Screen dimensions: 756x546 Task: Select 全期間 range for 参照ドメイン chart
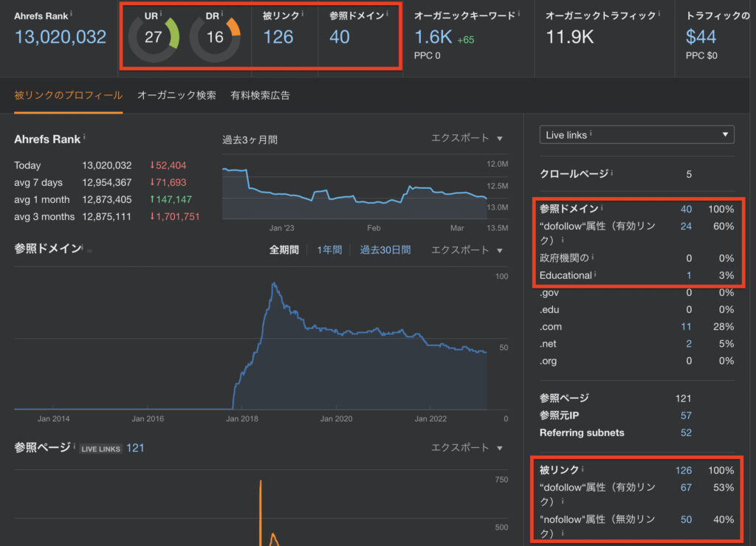pyautogui.click(x=283, y=250)
